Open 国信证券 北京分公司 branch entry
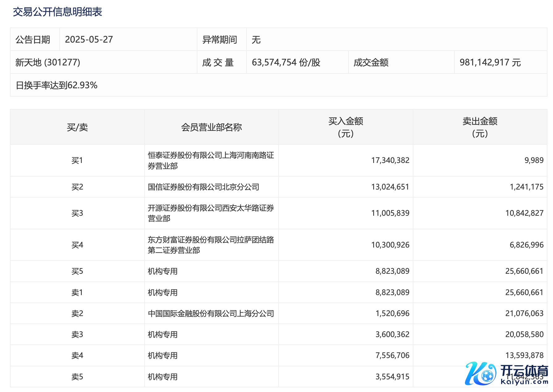The image size is (553, 392). (203, 187)
